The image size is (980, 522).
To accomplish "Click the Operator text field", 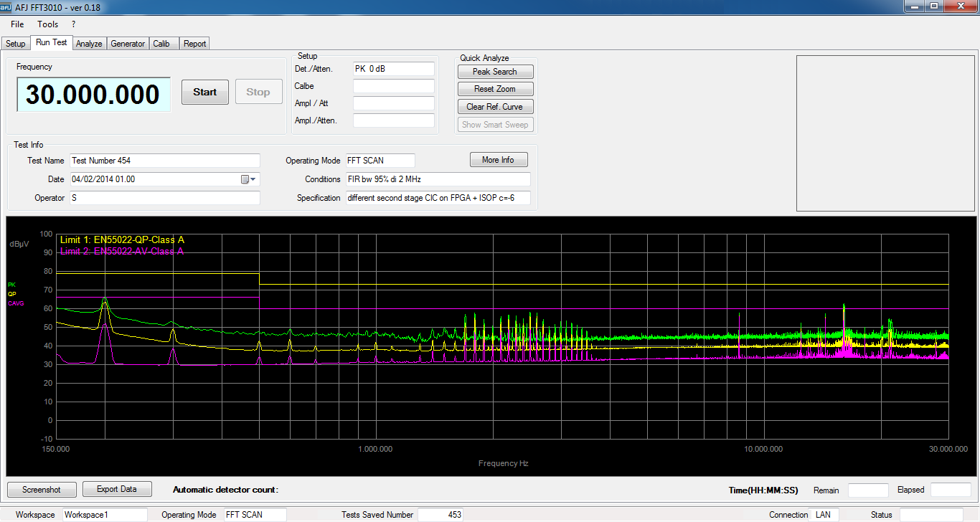I will [164, 197].
